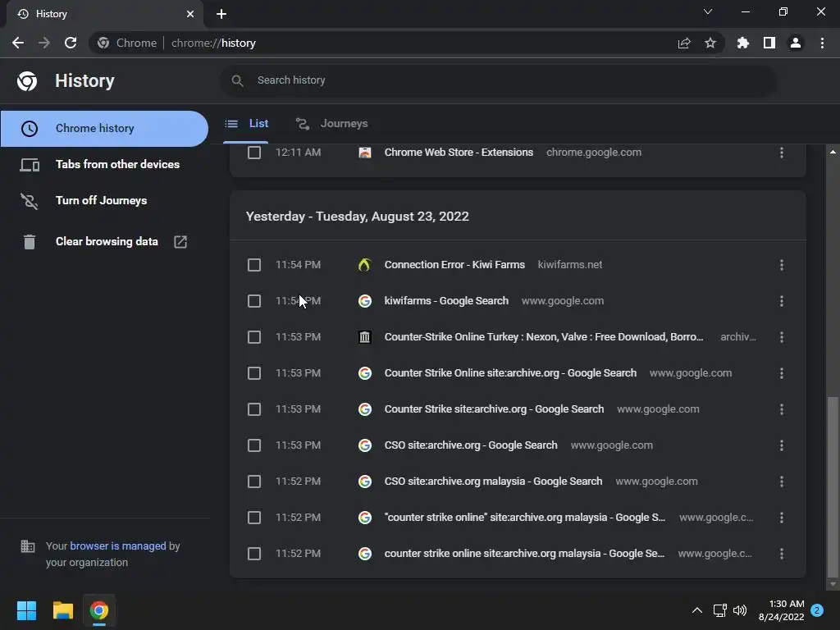Show hidden system tray icons
Image resolution: width=840 pixels, height=630 pixels.
coord(697,610)
